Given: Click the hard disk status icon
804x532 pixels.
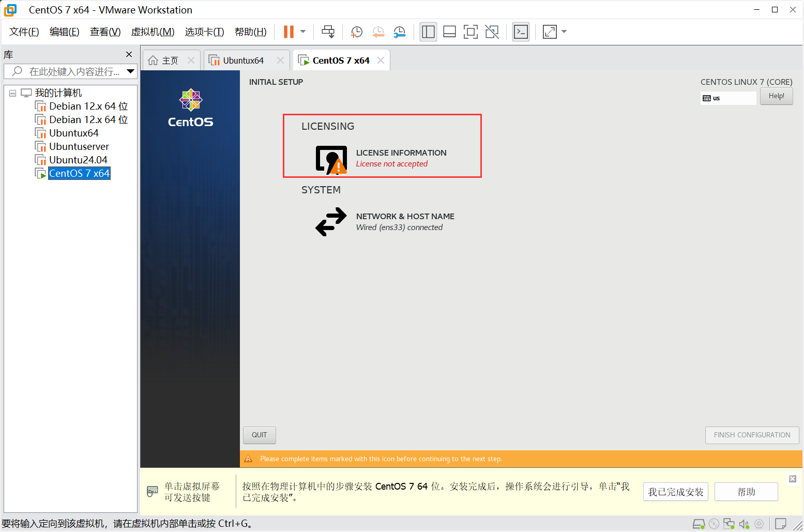Looking at the screenshot, I should 699,524.
